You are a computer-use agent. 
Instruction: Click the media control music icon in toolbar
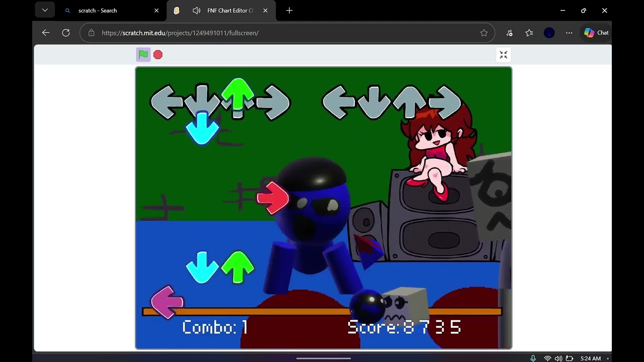(x=510, y=33)
